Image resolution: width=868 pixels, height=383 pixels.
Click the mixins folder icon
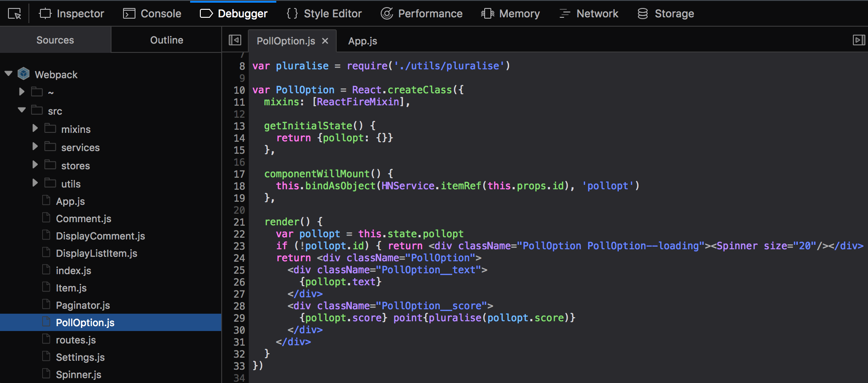pos(50,128)
